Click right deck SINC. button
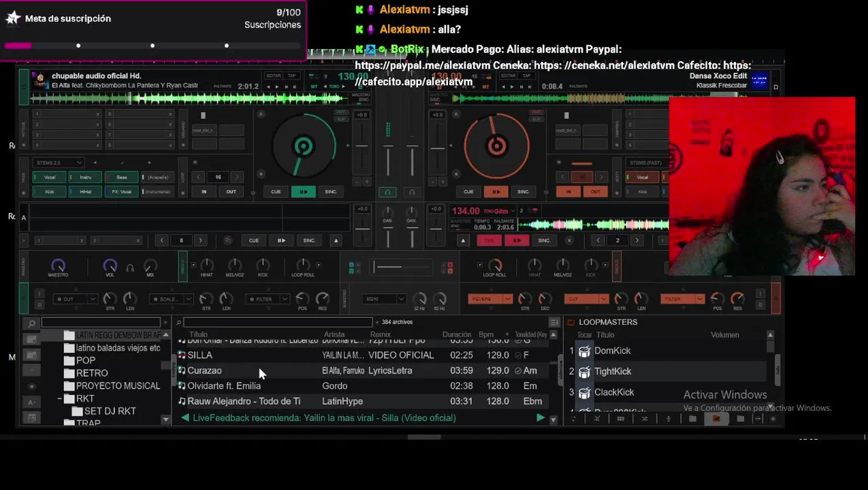This screenshot has width=868, height=490. [524, 192]
